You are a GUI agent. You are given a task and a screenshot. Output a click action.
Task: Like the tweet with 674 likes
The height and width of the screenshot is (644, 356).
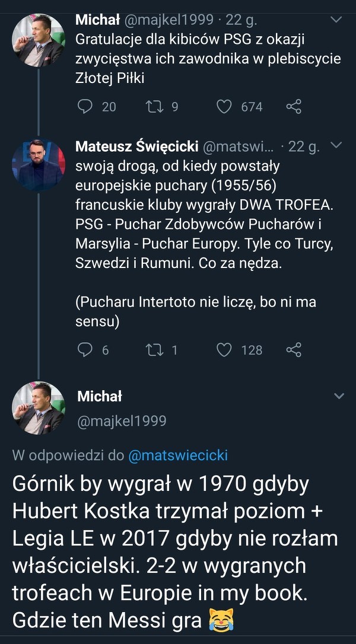tap(223, 107)
